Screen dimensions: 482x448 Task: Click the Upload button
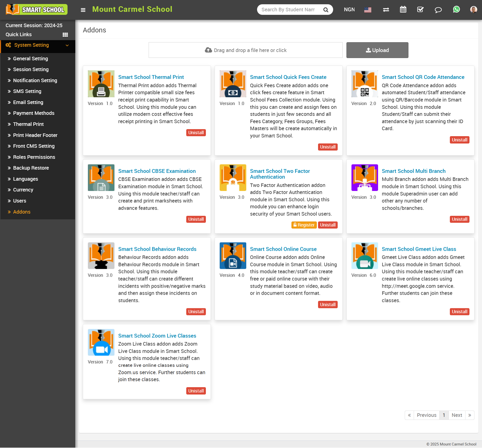377,50
